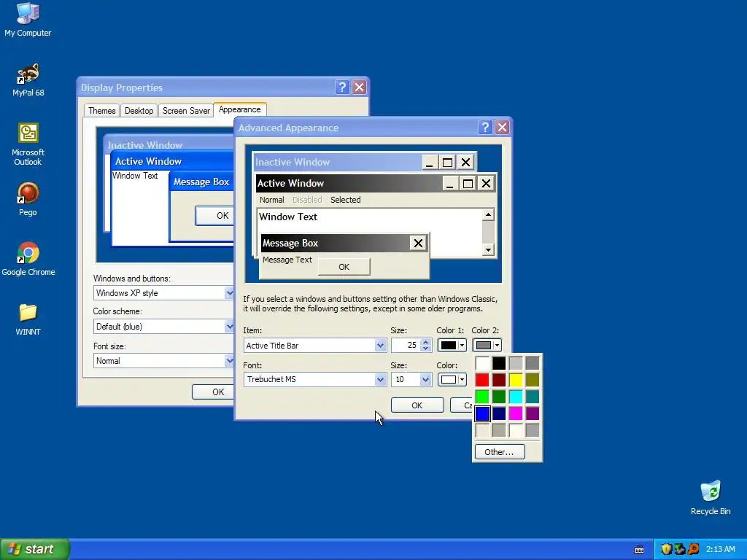Image resolution: width=747 pixels, height=560 pixels.
Task: Open the Start menu
Action: [x=35, y=549]
